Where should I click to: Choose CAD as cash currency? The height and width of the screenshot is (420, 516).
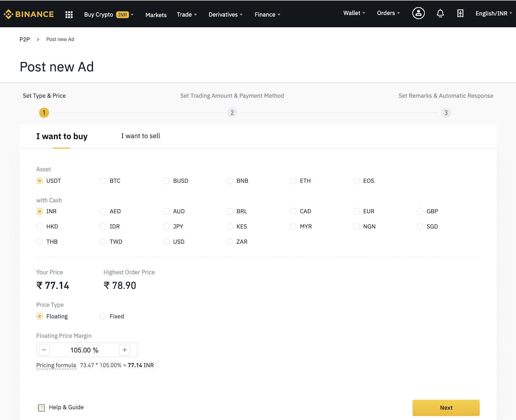pyautogui.click(x=293, y=211)
